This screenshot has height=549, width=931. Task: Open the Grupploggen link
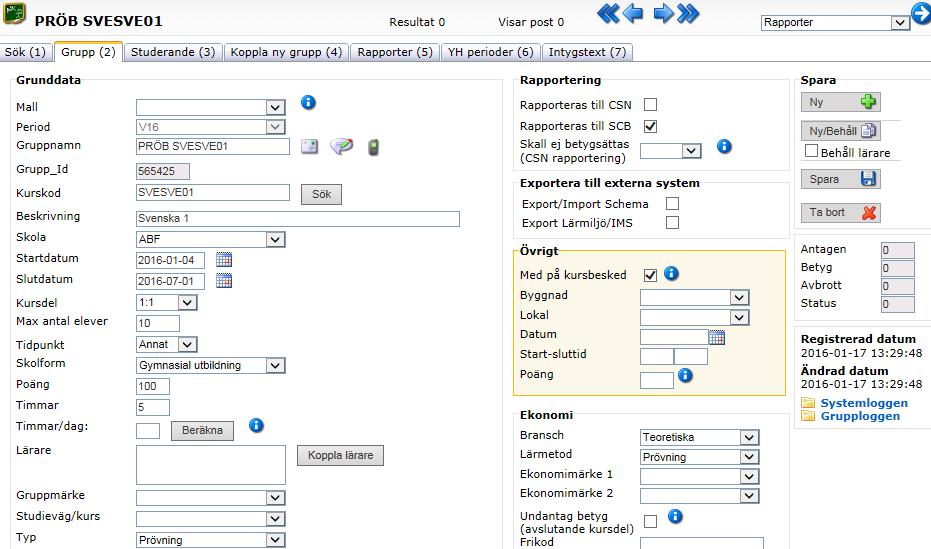[860, 416]
